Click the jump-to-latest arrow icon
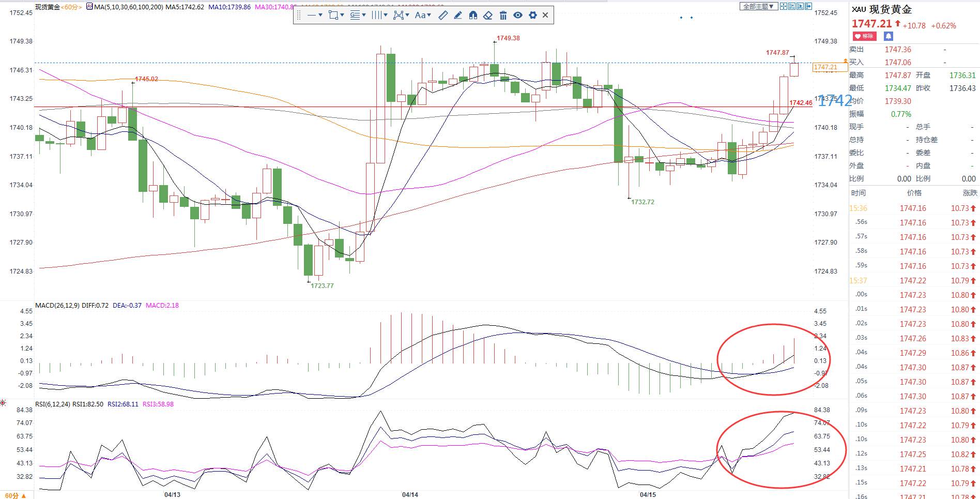Viewport: 980px width, 499px height. [x=808, y=6]
